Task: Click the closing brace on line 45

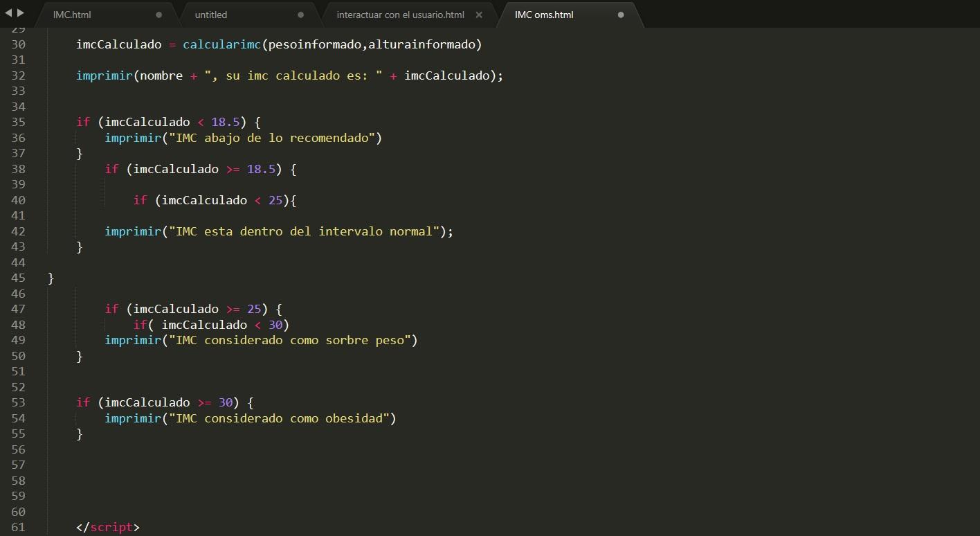Action: 51,278
